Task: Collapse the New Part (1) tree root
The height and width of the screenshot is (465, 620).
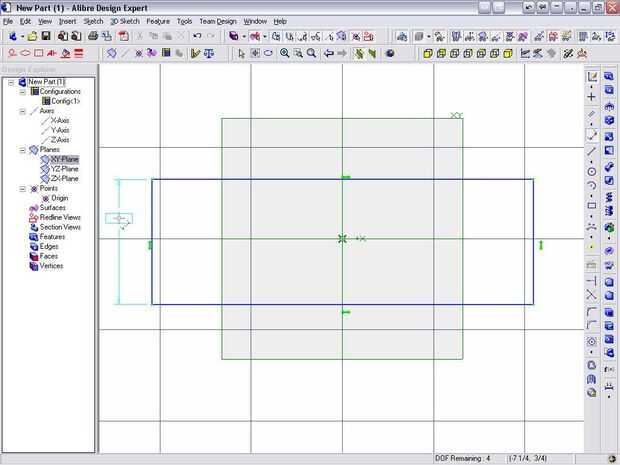Action: click(x=11, y=82)
